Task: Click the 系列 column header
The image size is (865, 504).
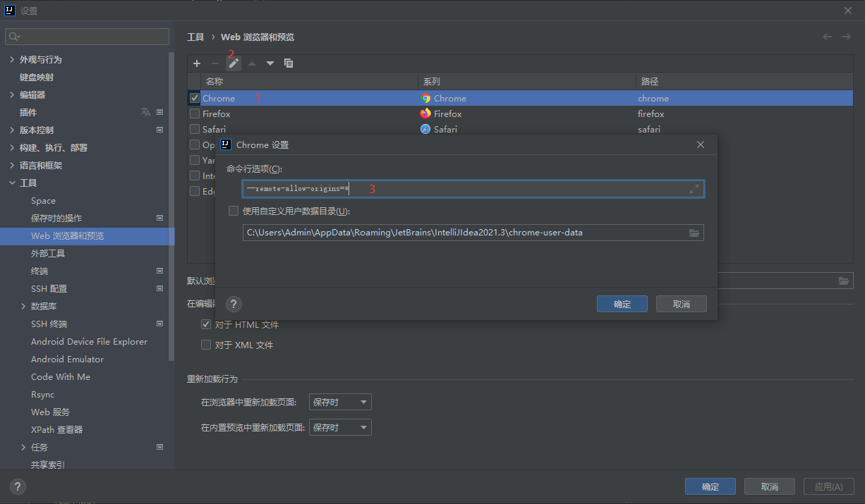Action: pos(526,82)
